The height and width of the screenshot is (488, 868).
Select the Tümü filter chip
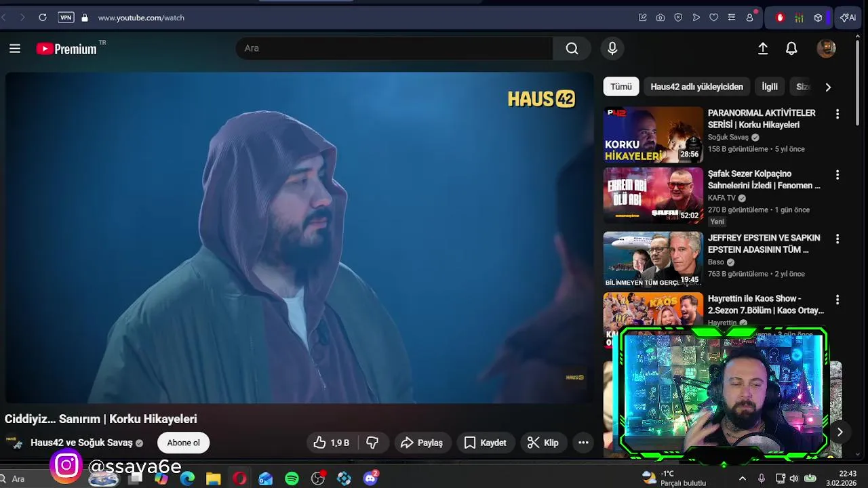[x=621, y=87]
